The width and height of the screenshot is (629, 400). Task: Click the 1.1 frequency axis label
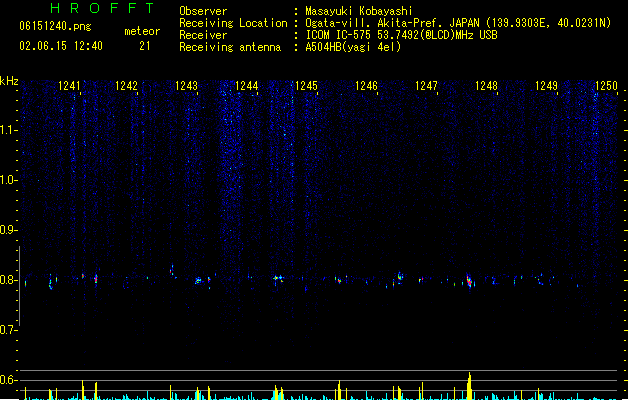8,130
